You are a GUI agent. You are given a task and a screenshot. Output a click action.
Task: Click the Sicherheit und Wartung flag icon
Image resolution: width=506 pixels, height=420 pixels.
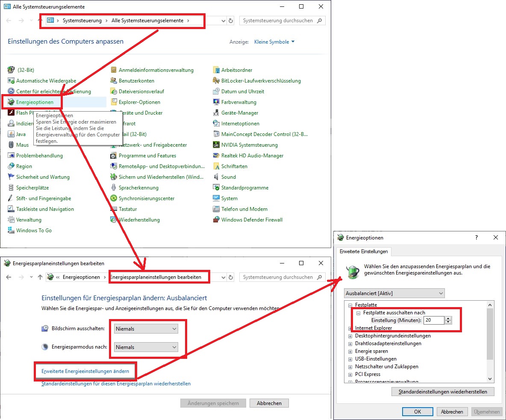coord(11,177)
